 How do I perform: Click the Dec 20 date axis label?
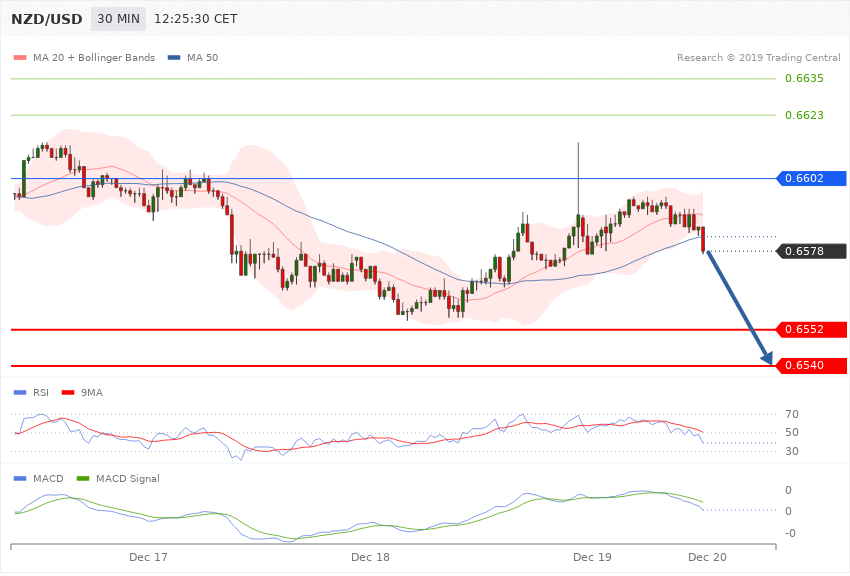(707, 557)
